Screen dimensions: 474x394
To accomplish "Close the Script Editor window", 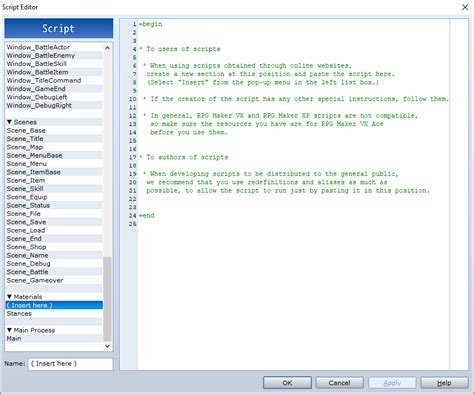I will tap(465, 7).
